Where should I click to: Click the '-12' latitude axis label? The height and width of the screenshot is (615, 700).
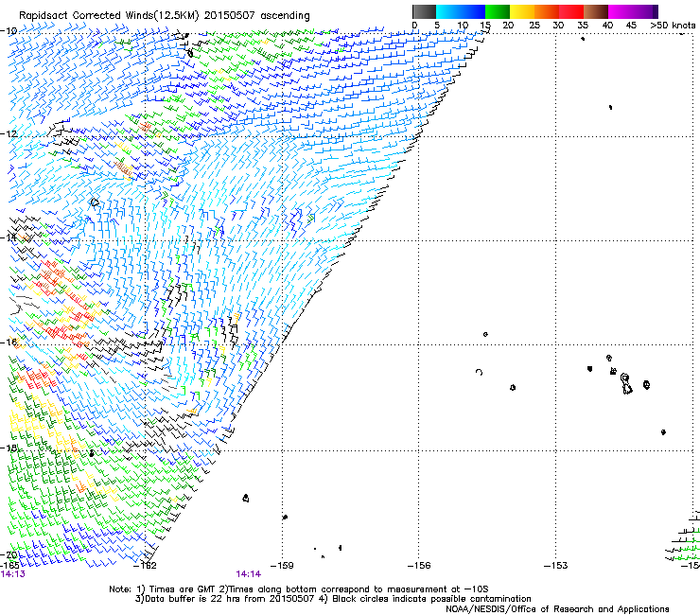[x=9, y=133]
